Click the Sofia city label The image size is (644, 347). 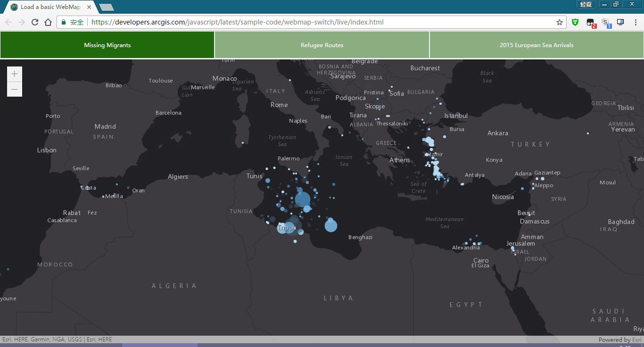(x=396, y=94)
